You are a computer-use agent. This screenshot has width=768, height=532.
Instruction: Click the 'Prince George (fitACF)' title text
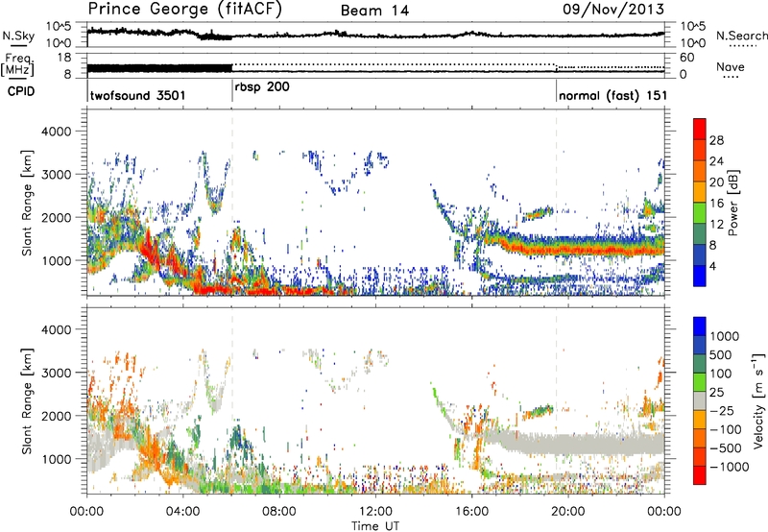(185, 10)
